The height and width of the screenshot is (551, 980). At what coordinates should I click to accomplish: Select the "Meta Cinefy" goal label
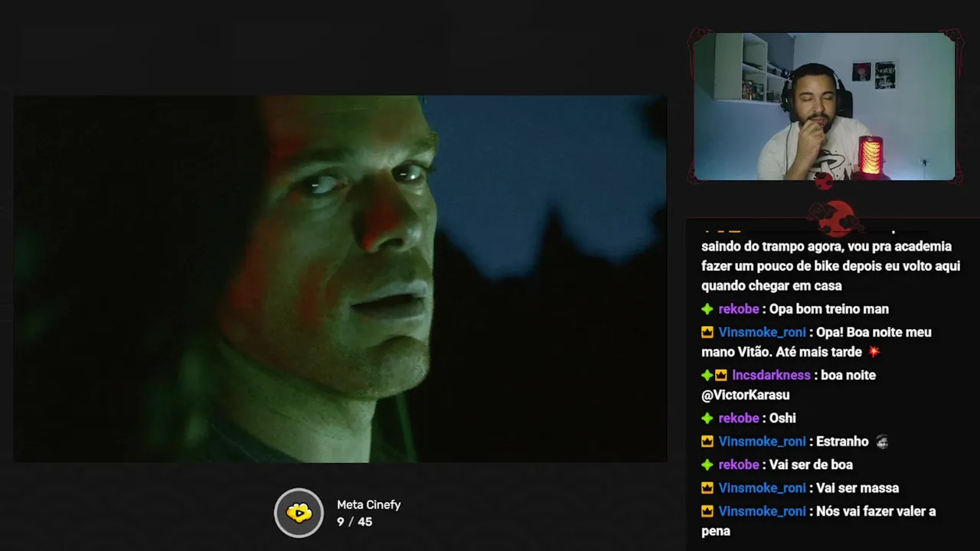[369, 505]
